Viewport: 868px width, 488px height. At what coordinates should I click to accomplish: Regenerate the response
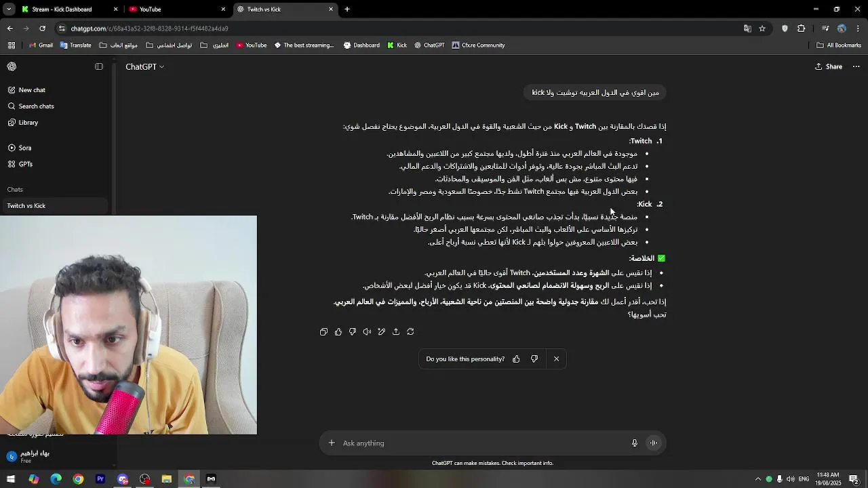[410, 331]
